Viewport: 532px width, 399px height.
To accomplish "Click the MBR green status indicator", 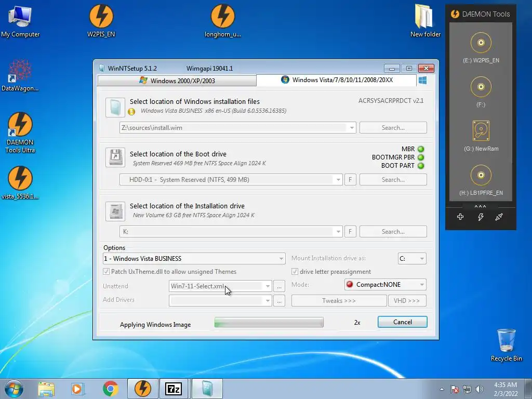I will 421,149.
